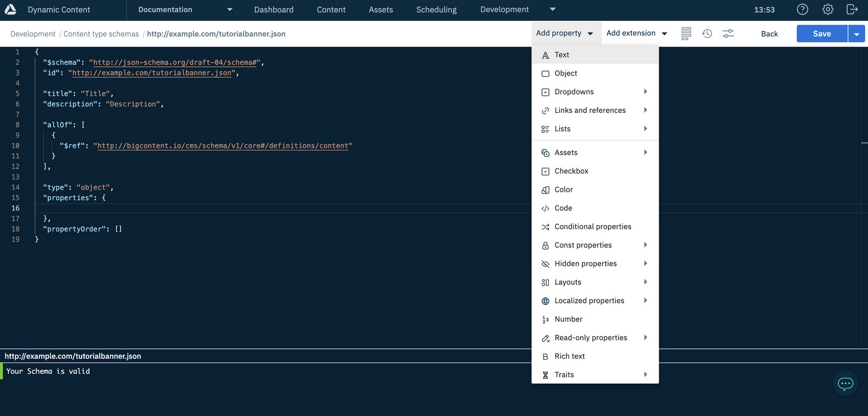Open the settings gear icon
868x416 pixels.
(828, 9)
